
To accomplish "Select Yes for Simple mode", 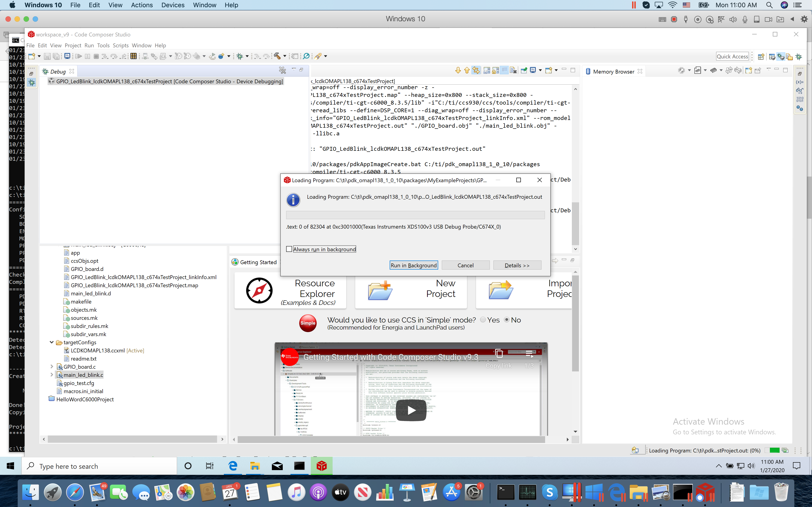I will 483,320.
